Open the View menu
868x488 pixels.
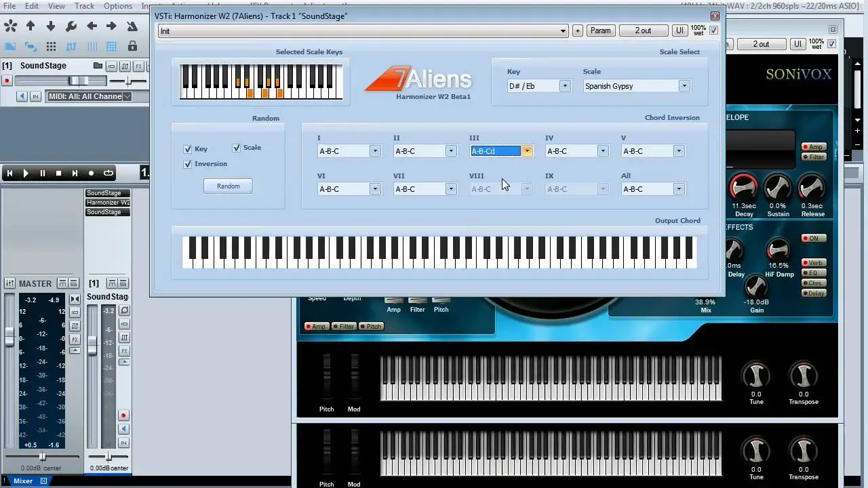(x=57, y=6)
